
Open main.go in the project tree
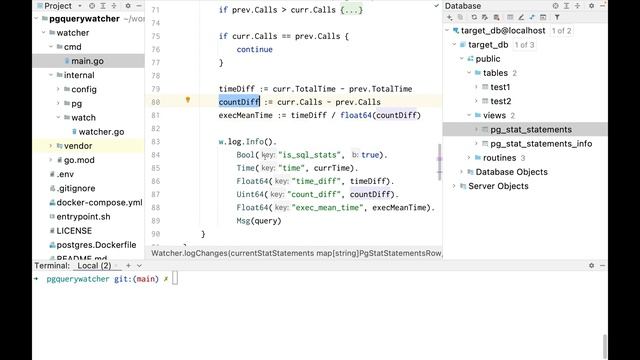pos(87,61)
